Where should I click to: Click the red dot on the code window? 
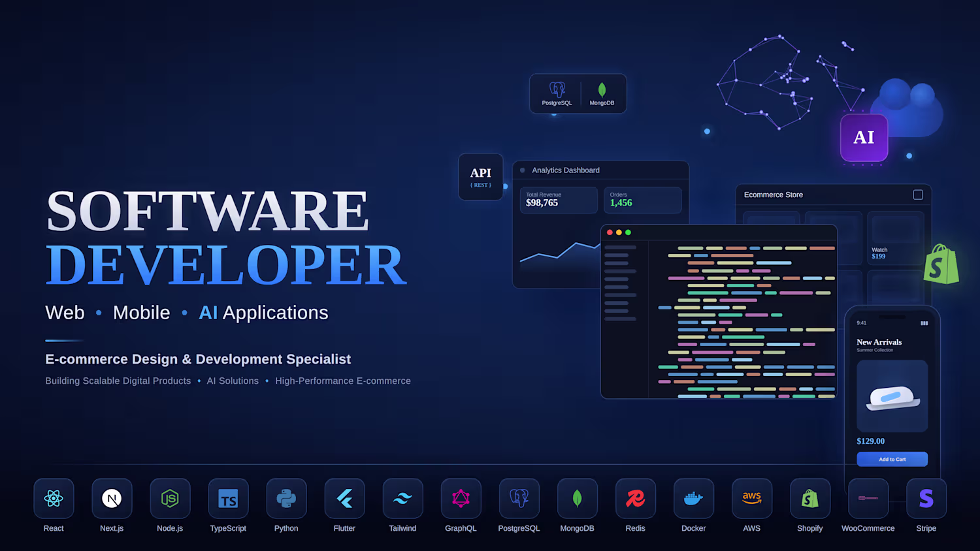[x=610, y=232]
